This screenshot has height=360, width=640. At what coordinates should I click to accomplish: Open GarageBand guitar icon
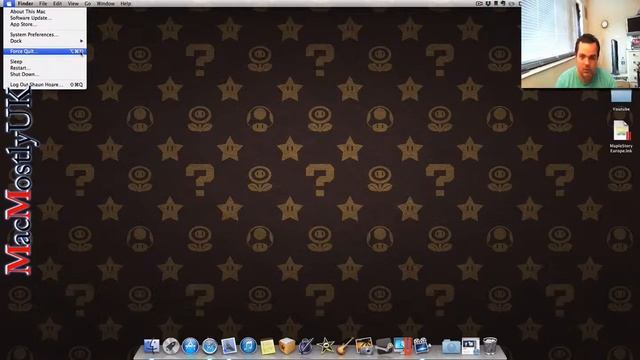344,346
